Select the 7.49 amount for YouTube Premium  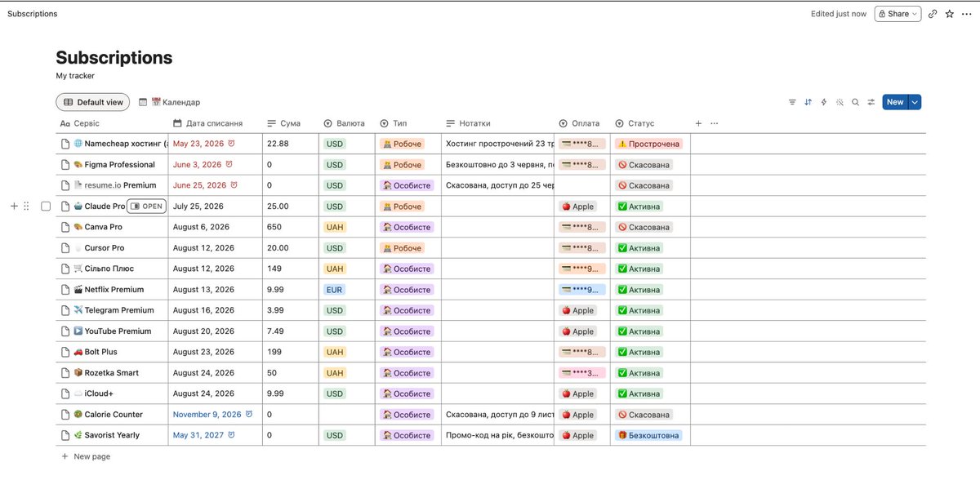click(290, 331)
